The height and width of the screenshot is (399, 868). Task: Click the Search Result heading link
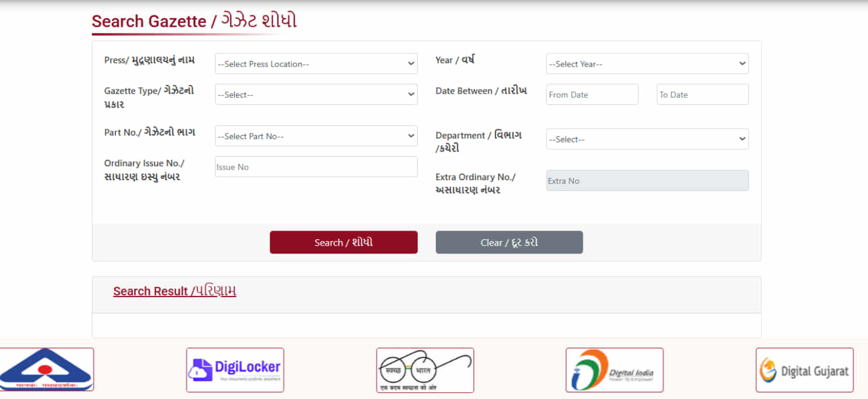click(175, 291)
